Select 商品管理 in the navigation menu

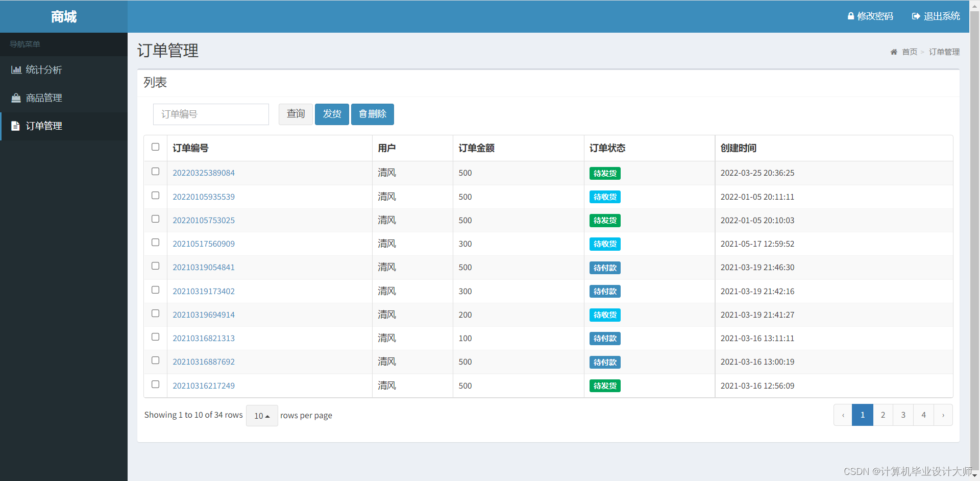point(44,98)
